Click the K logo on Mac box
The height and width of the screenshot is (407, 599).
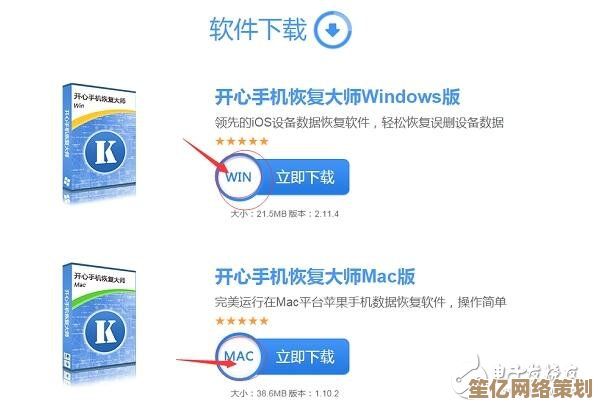(x=105, y=331)
